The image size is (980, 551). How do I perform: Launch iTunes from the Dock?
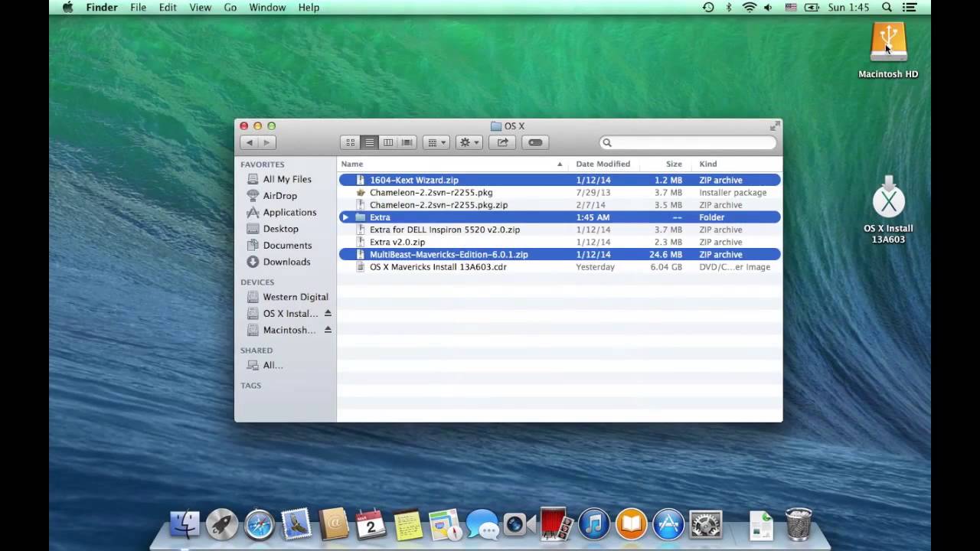pos(594,524)
